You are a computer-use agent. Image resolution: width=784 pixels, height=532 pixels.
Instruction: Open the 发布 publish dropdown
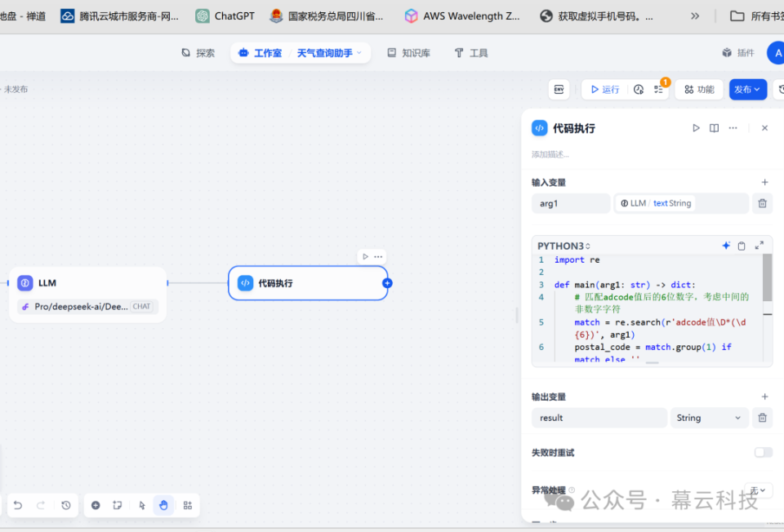tap(747, 89)
